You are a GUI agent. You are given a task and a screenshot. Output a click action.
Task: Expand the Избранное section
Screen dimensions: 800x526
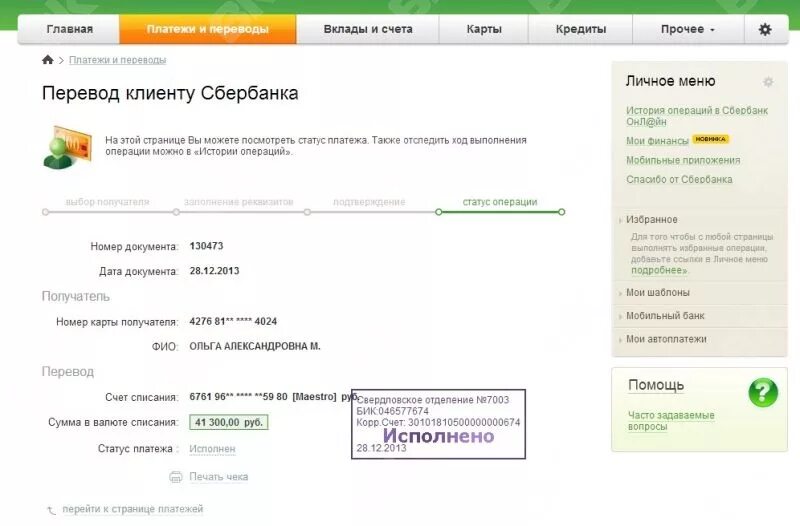point(652,219)
